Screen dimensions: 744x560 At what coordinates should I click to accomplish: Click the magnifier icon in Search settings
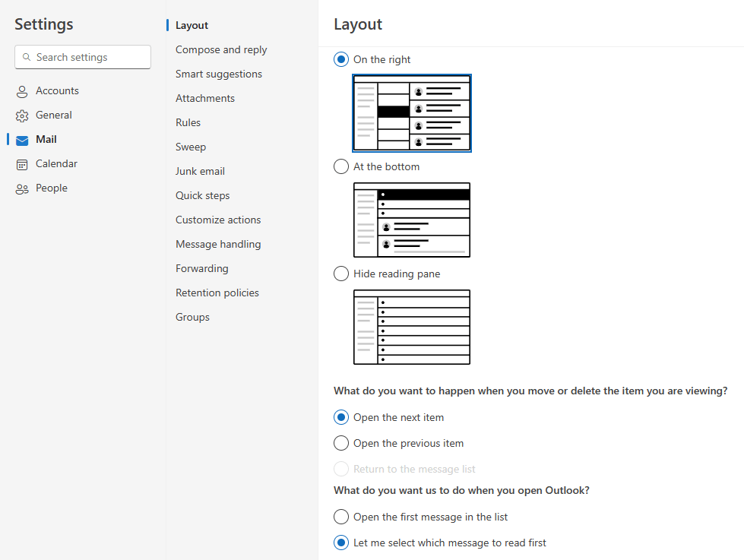[x=27, y=57]
